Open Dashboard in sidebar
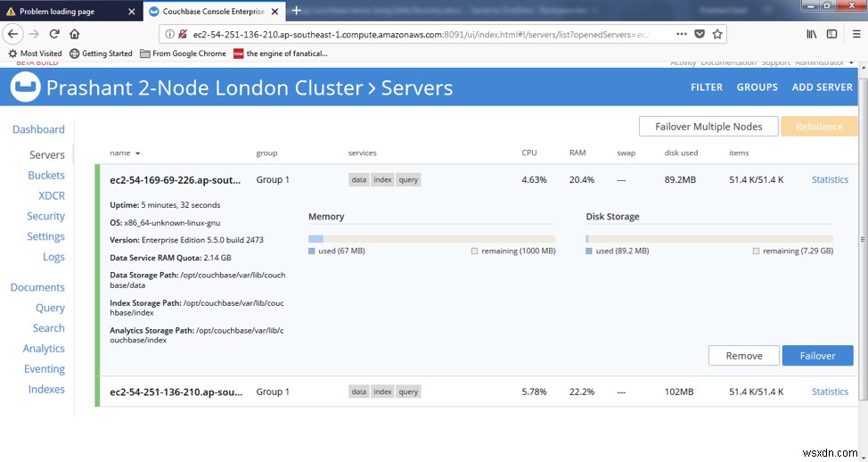 coord(38,129)
